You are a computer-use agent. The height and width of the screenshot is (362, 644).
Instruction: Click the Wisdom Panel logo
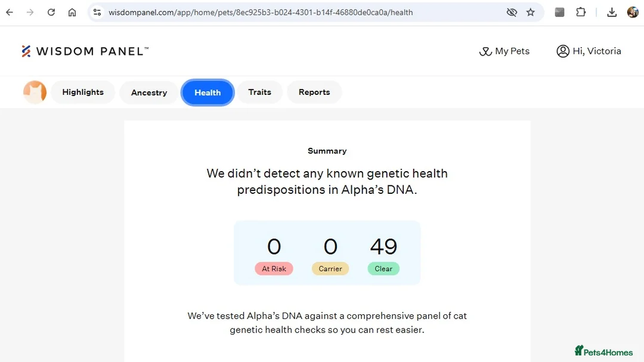pyautogui.click(x=85, y=51)
